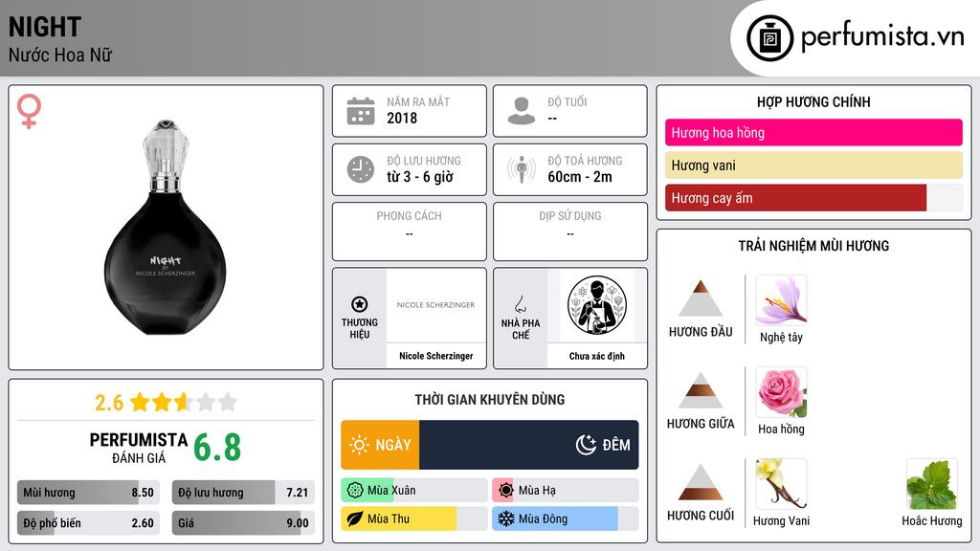This screenshot has width=980, height=551.
Task: Click the Độ phổ biến 2.60 score bar
Action: tap(88, 523)
